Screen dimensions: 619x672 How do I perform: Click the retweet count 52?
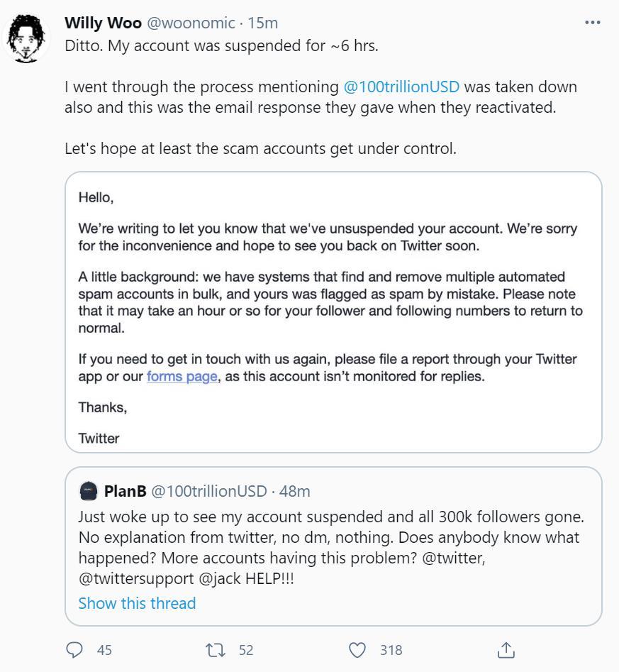tap(245, 649)
